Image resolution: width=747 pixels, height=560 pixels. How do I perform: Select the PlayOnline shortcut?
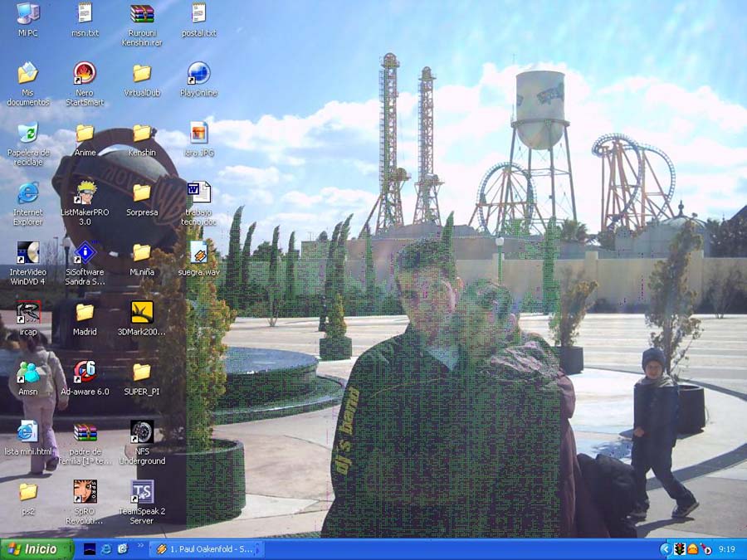click(x=198, y=75)
